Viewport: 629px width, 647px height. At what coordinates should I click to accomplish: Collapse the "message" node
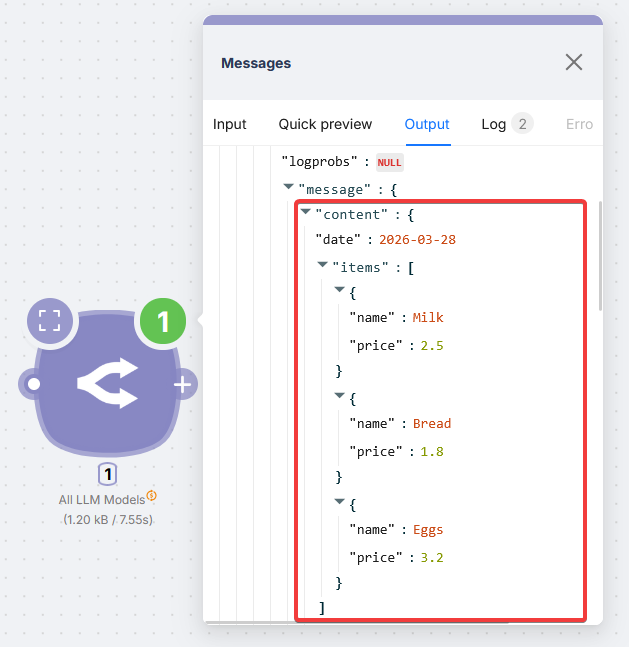click(288, 187)
